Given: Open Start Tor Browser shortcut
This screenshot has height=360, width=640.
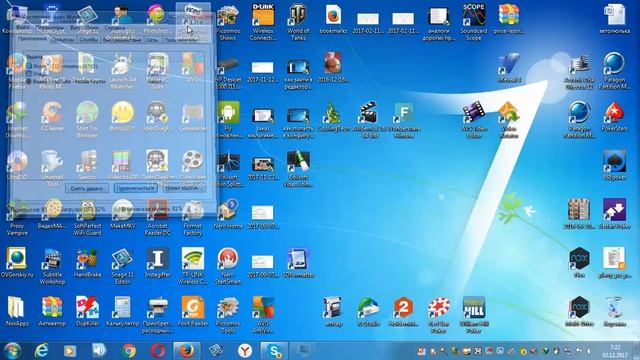Looking at the screenshot, I should click(87, 120).
